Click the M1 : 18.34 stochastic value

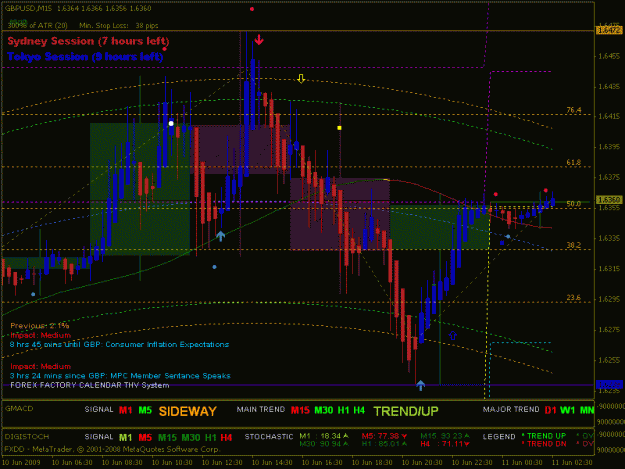click(324, 436)
